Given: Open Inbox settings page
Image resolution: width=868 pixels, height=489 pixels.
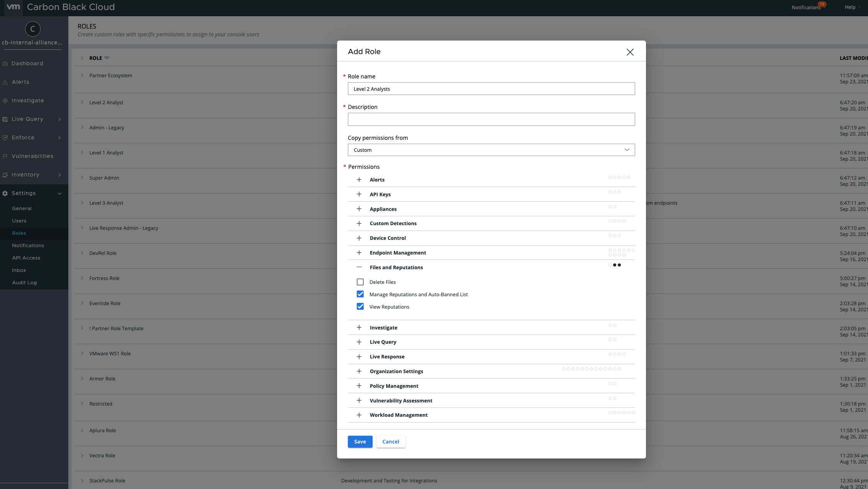Looking at the screenshot, I should [x=19, y=270].
